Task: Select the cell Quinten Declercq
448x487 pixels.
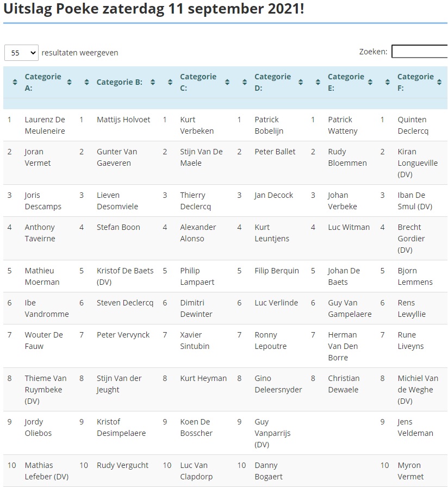Action: pyautogui.click(x=413, y=125)
